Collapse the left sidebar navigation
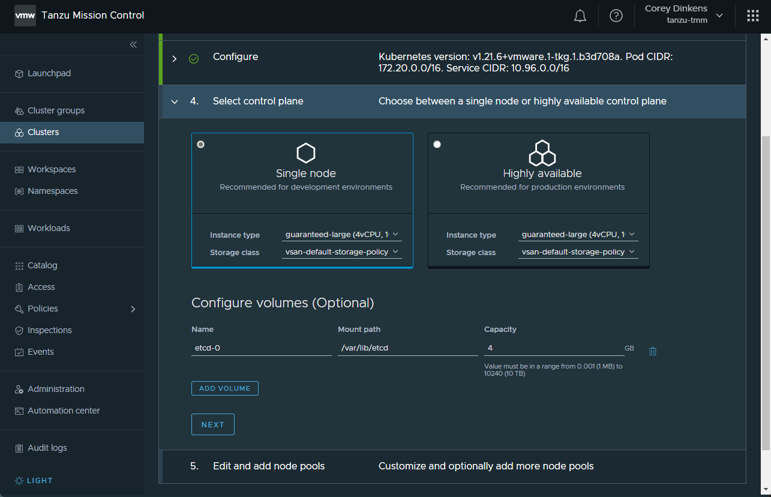771x497 pixels. point(133,45)
